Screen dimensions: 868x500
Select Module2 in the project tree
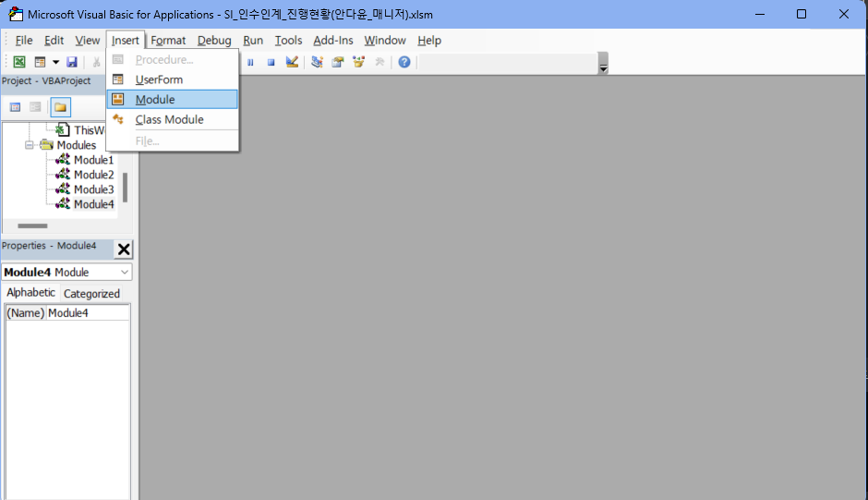pyautogui.click(x=93, y=175)
